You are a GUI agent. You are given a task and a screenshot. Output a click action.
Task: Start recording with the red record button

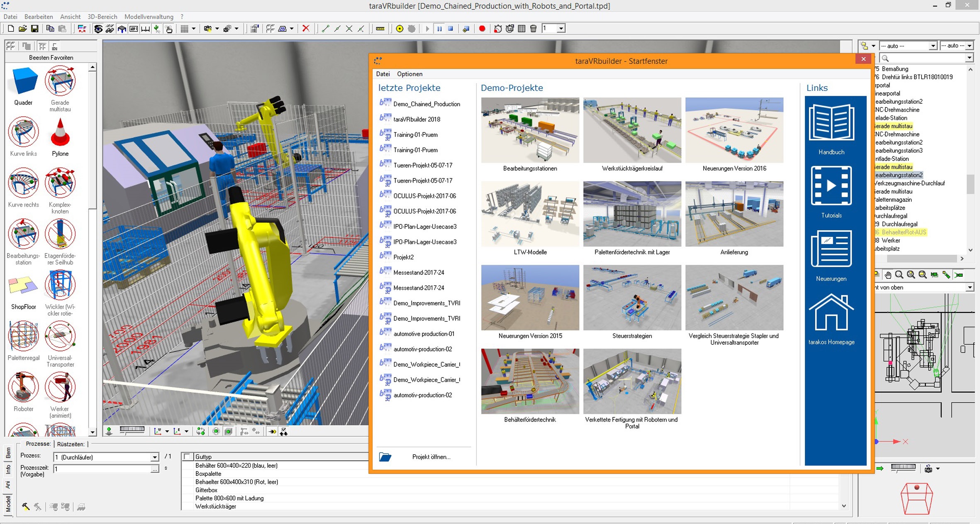coord(482,29)
